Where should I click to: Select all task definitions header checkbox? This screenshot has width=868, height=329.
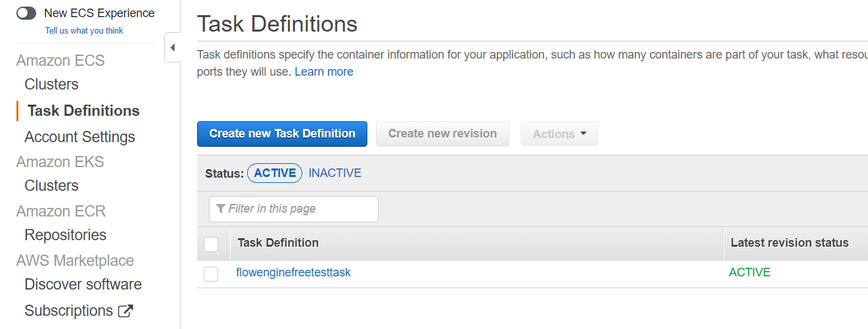(x=211, y=244)
